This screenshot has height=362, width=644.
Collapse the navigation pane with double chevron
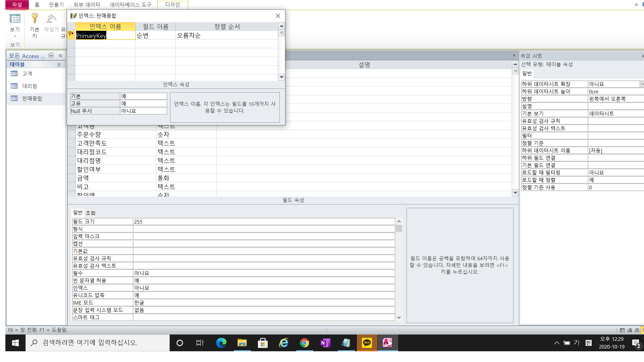61,56
